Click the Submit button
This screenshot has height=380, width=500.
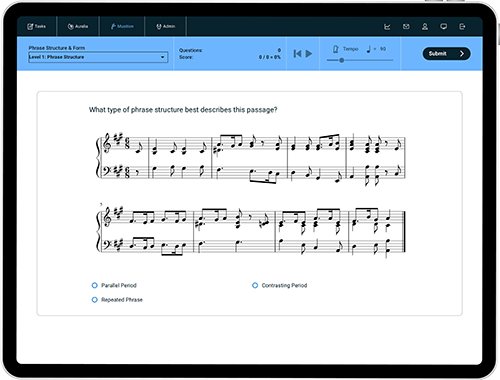coord(446,54)
